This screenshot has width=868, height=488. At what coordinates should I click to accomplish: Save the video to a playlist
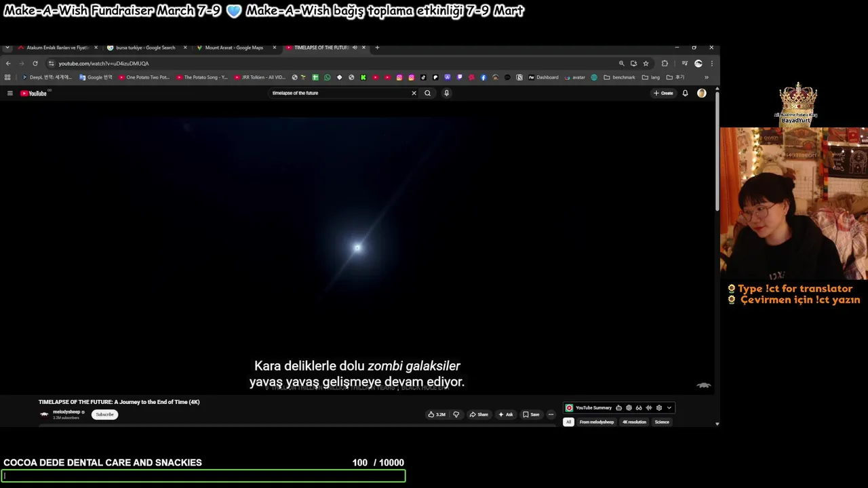pos(531,414)
